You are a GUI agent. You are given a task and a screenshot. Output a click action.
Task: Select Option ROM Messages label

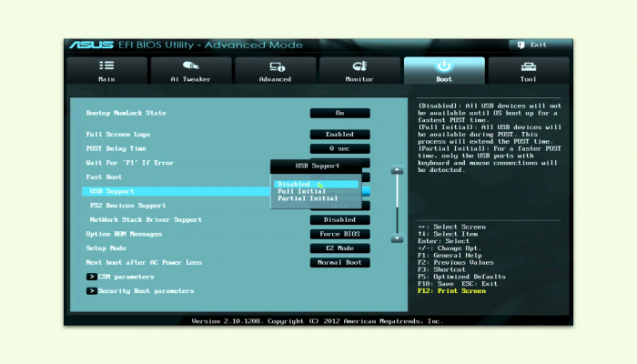(124, 234)
